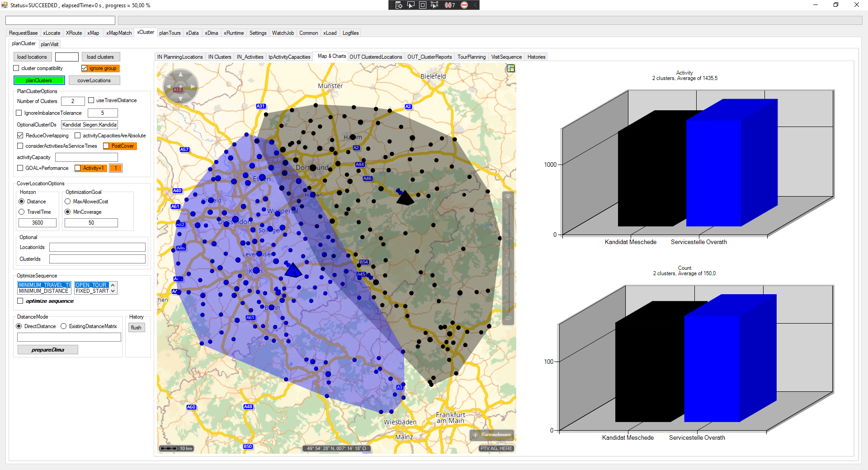868x470 pixels.
Task: Click the Kartenebenen layers button on map
Action: click(492, 435)
